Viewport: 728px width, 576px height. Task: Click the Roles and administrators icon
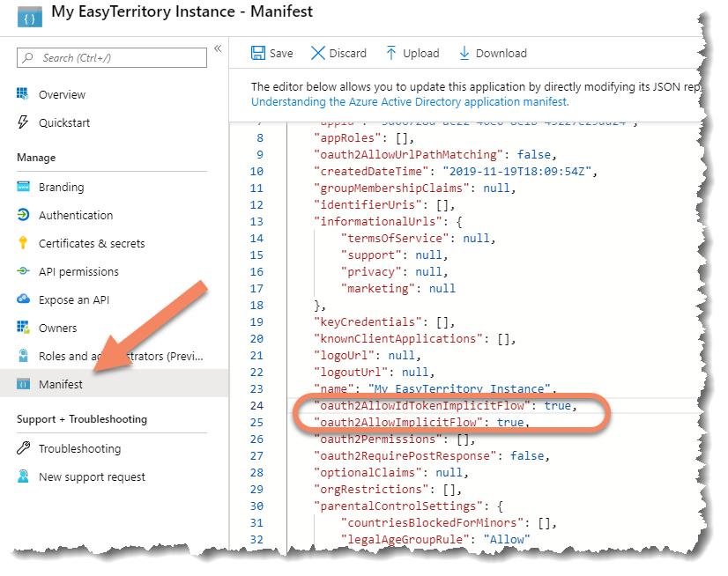[23, 356]
